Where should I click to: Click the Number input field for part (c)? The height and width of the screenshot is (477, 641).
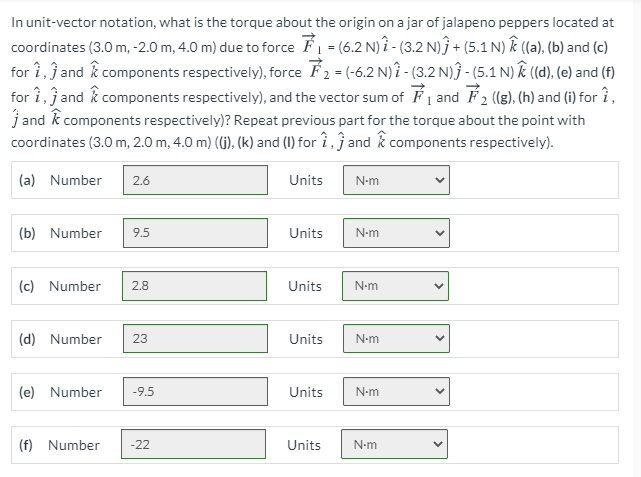tap(195, 286)
